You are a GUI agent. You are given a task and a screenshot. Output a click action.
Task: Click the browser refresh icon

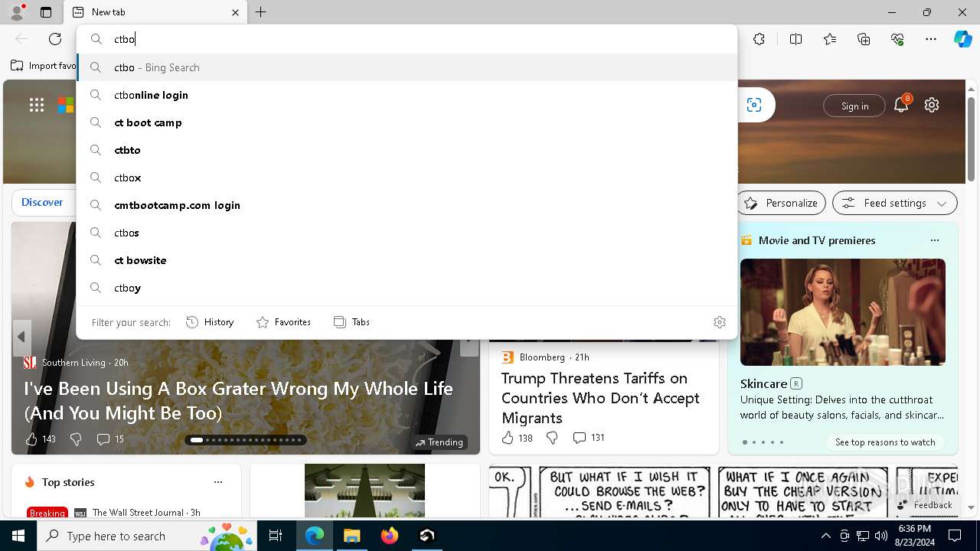(x=55, y=39)
